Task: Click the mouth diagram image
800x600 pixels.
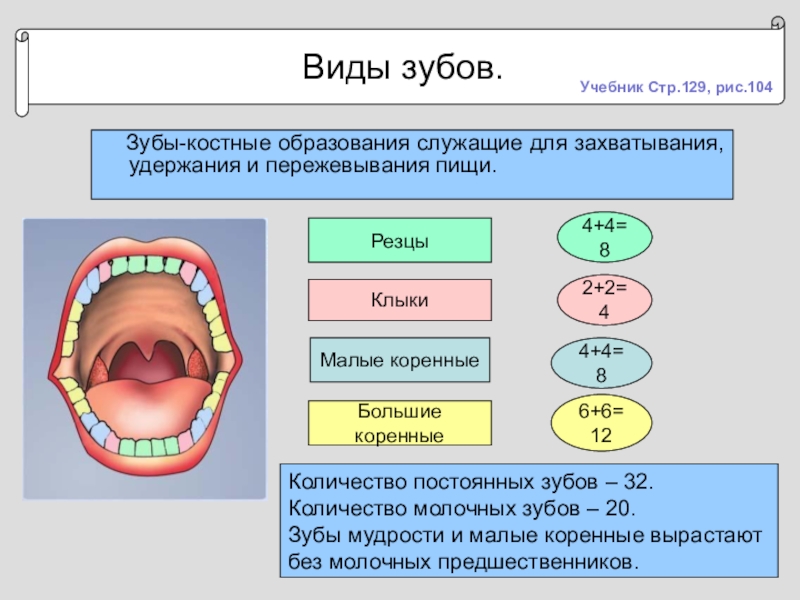Action: pos(144,359)
